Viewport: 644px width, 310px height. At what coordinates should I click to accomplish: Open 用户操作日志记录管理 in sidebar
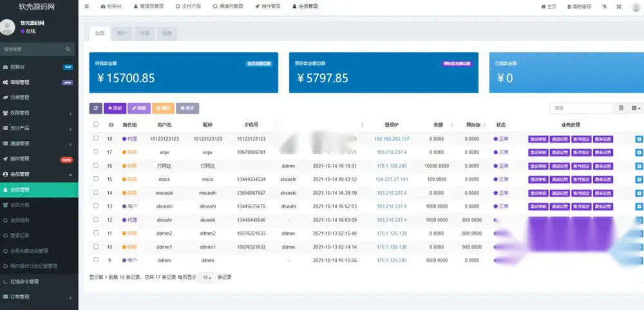click(39, 266)
